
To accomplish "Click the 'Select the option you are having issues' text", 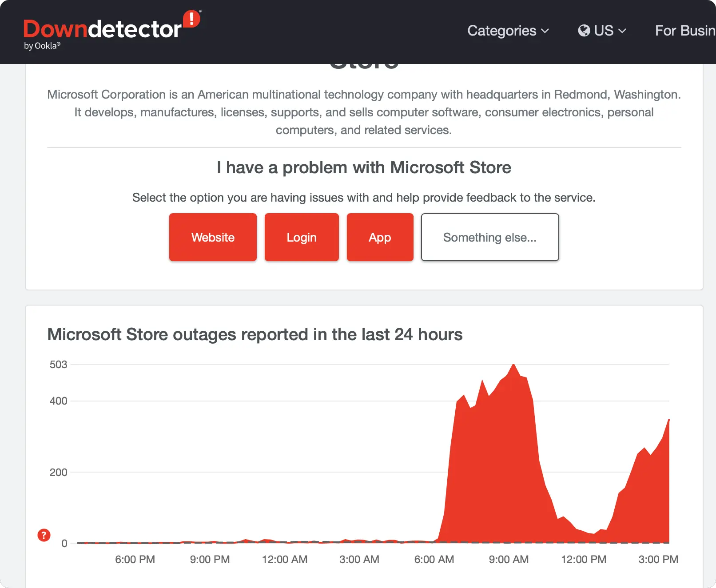I will click(x=364, y=198).
